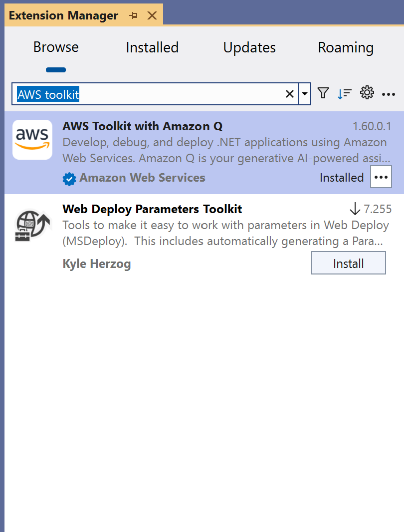404x532 pixels.
Task: Click the Kyle Herzog publisher name
Action: 97,264
